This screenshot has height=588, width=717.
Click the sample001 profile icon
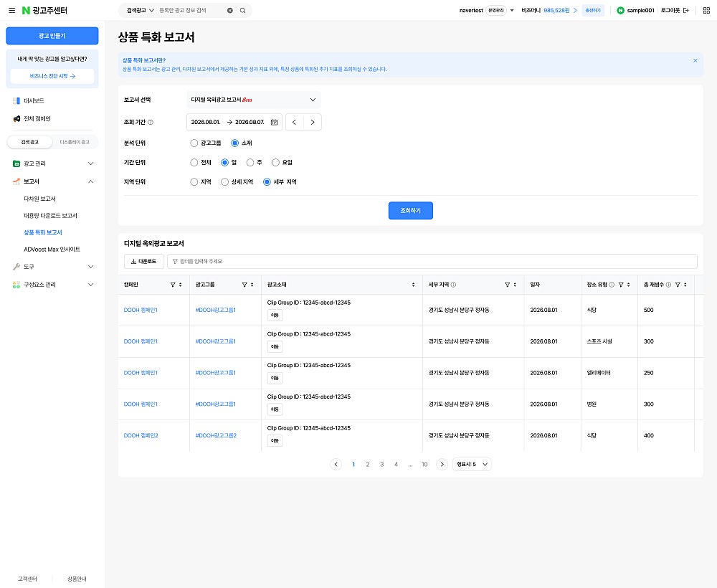[x=620, y=10]
